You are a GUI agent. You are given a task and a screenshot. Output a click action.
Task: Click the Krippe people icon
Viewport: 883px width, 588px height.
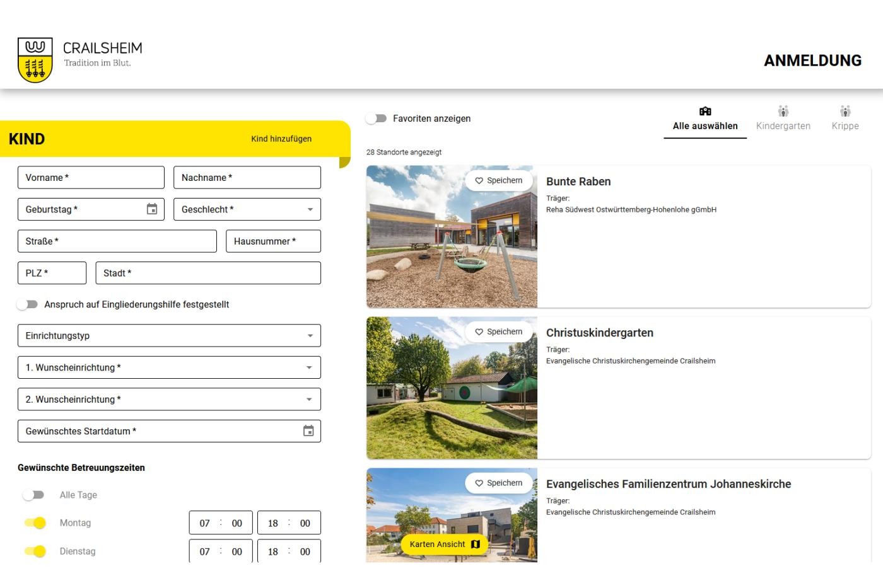tap(845, 112)
